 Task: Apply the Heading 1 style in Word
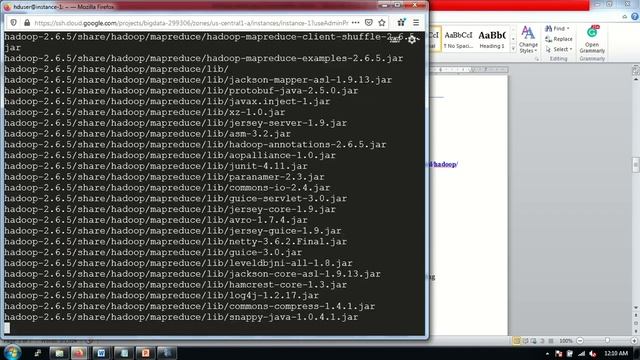pos(492,40)
